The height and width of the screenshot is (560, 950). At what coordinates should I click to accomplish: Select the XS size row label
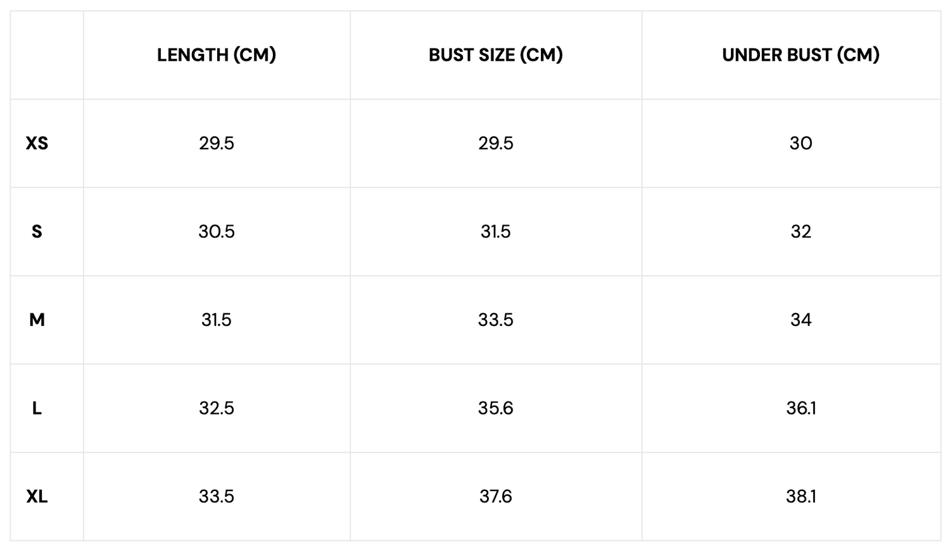[37, 144]
